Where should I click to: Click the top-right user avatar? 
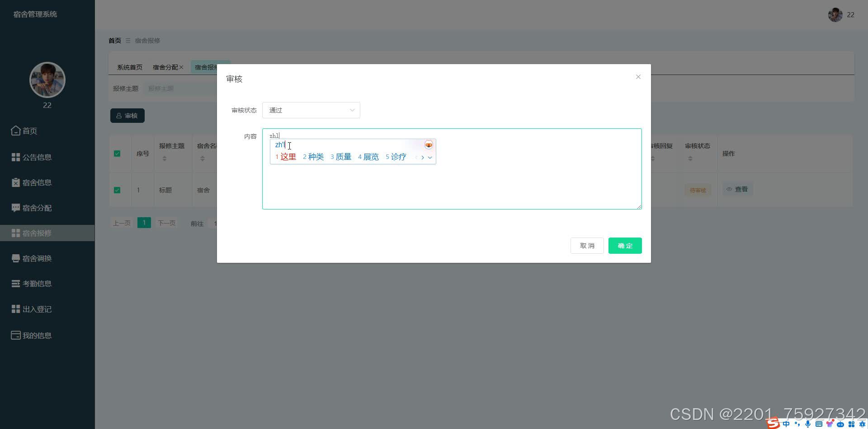coord(835,14)
